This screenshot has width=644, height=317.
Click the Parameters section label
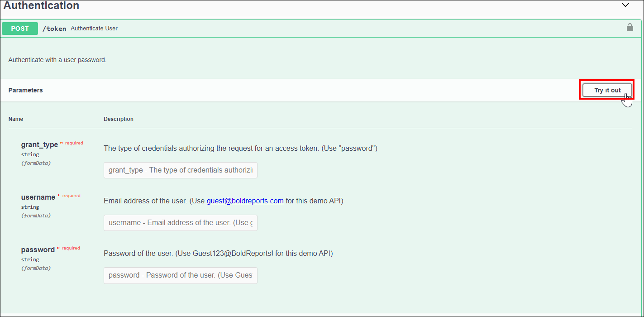click(x=25, y=90)
